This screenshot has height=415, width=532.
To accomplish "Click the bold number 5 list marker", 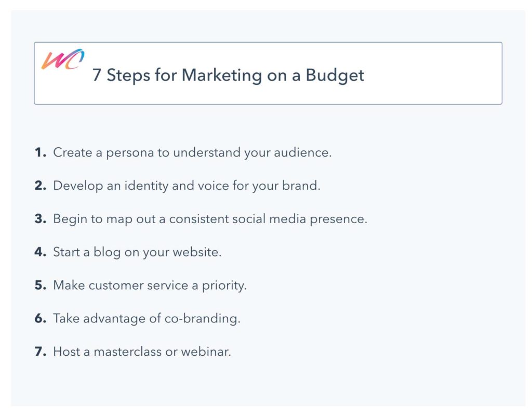I will point(40,285).
